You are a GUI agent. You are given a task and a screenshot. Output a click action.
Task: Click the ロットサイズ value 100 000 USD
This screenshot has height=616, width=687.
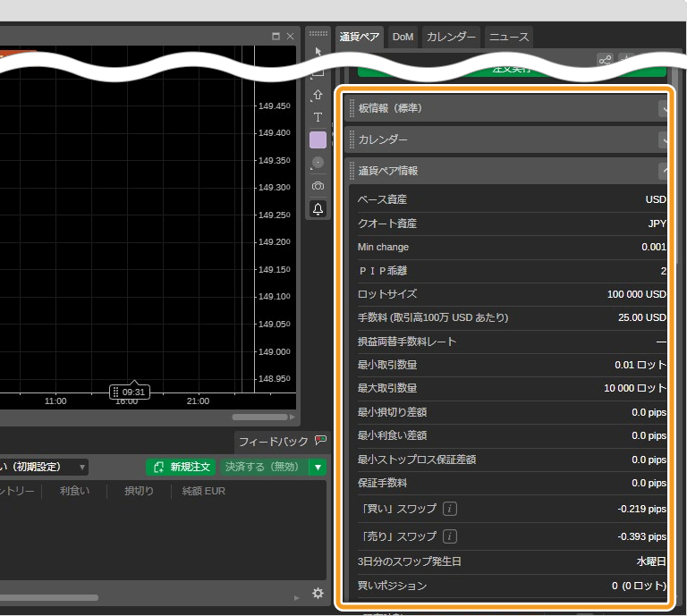[637, 294]
